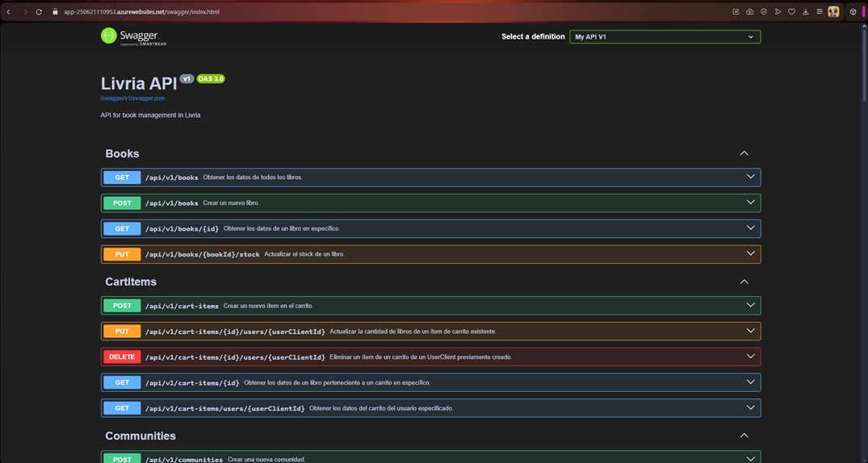Click text 'Crear un nuevo ítem en el carrito.'
Viewport: 868px width, 463px height.
[269, 306]
